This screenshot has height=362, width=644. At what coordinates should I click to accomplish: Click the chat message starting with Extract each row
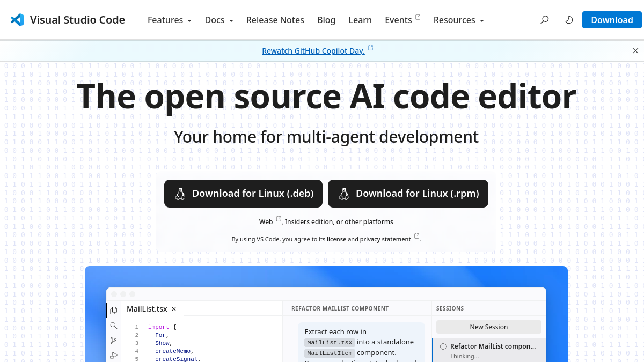click(361, 343)
